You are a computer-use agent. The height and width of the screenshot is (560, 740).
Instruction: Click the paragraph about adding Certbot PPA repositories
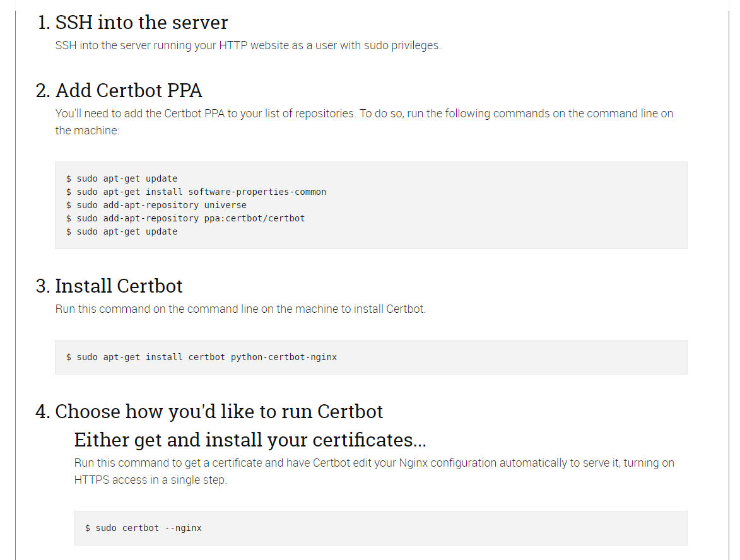pos(364,114)
